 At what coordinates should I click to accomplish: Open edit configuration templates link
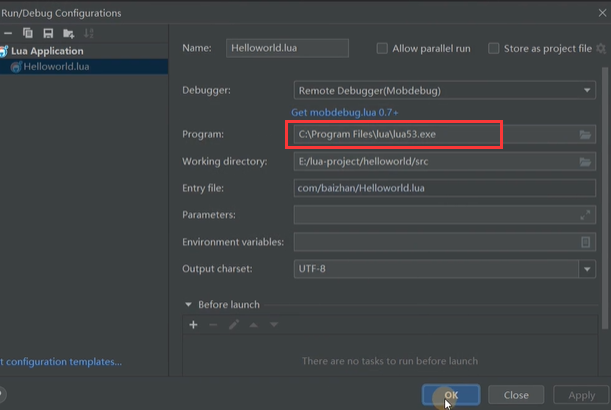pyautogui.click(x=61, y=362)
